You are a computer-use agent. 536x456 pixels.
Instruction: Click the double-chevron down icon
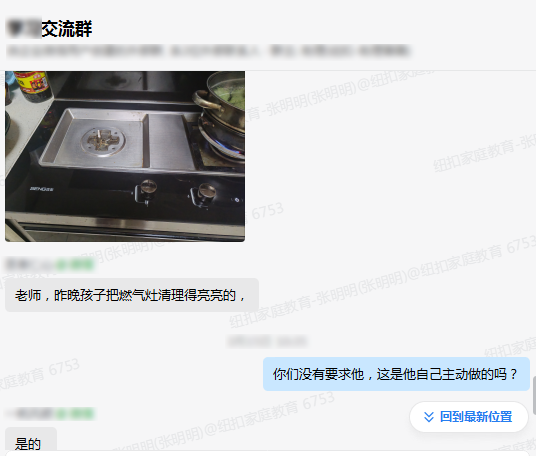point(429,417)
